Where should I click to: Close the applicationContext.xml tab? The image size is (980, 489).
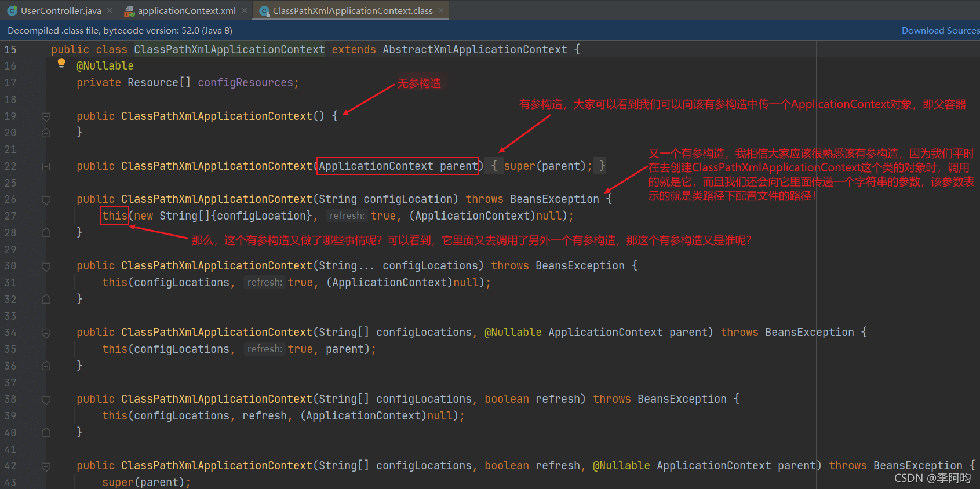245,10
